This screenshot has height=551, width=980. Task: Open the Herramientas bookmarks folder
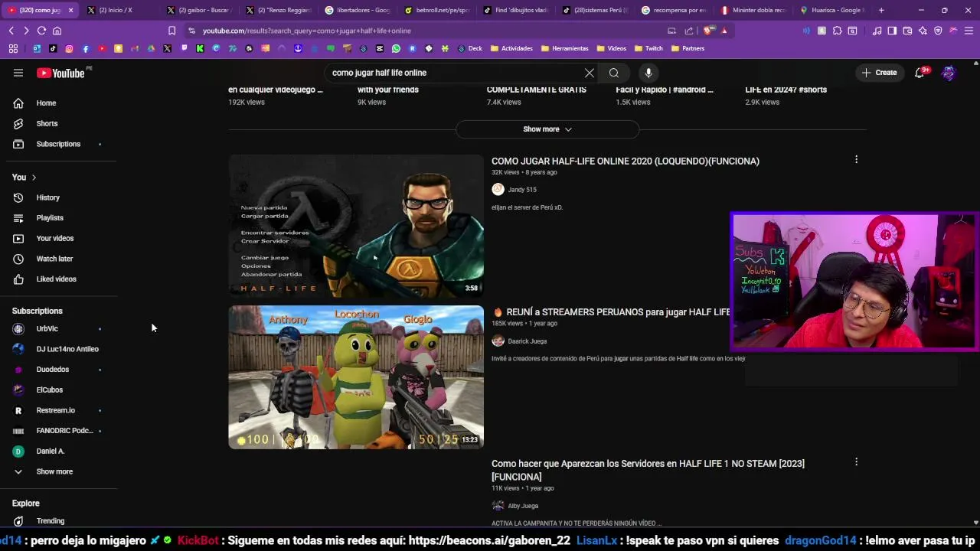pyautogui.click(x=564, y=48)
